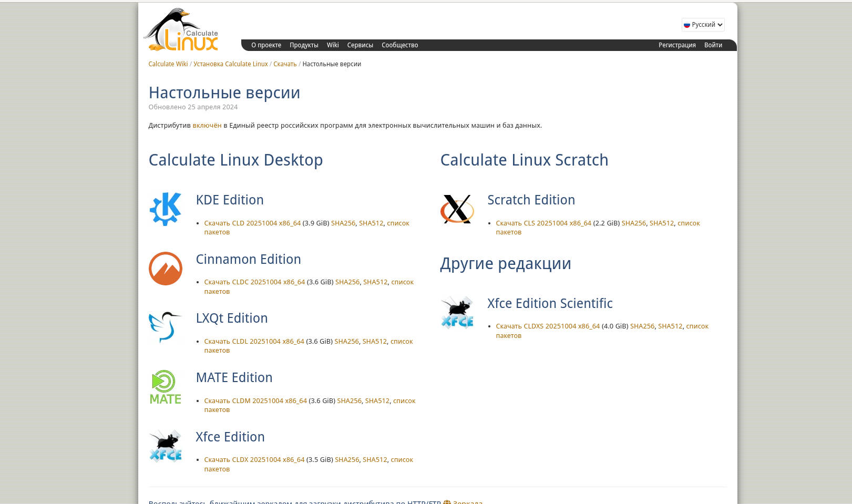
Task: Open the Сервисы menu
Action: [x=360, y=45]
